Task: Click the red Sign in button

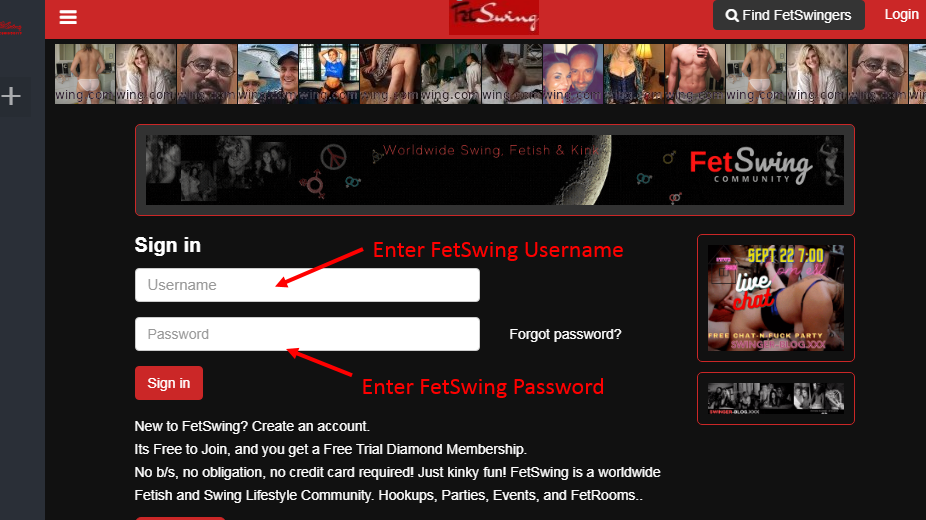Action: click(169, 383)
